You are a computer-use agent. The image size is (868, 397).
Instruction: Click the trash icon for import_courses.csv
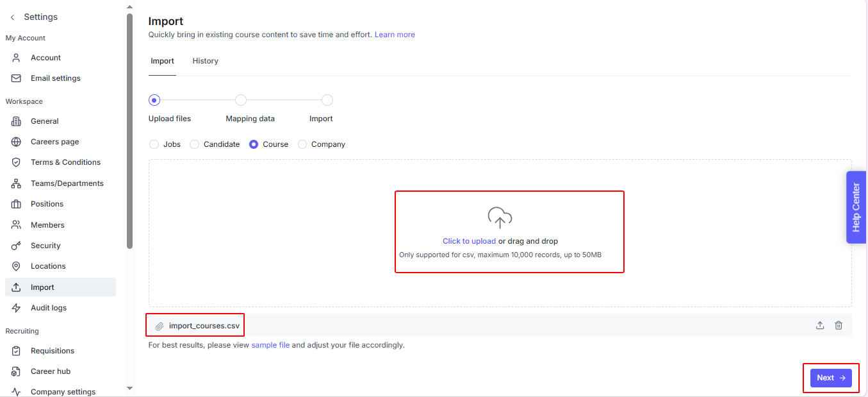pos(839,325)
